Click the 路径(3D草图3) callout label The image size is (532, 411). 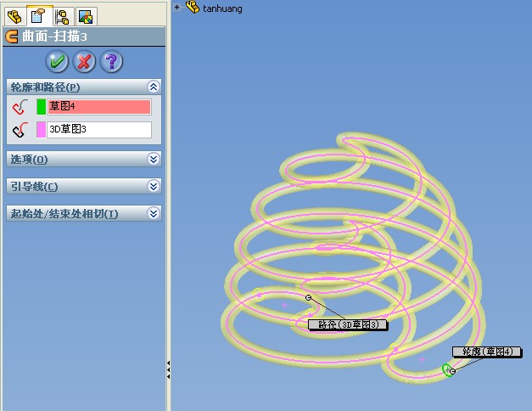(x=348, y=324)
